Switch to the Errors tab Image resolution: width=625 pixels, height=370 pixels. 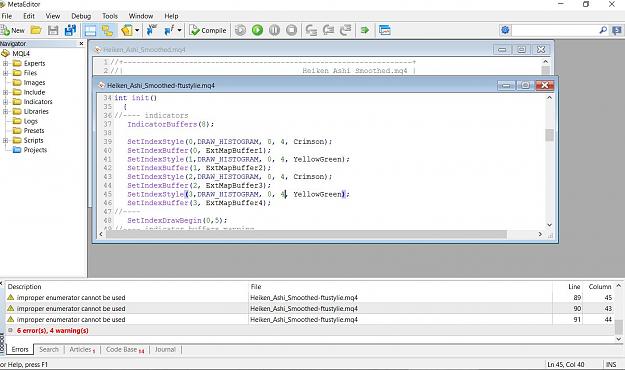[x=20, y=350]
